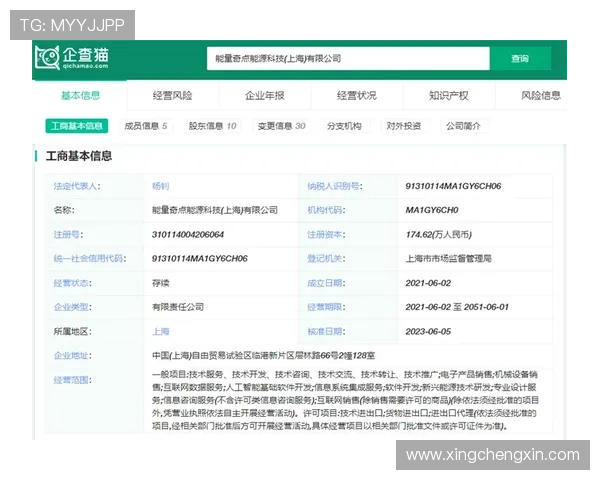Click the 核准日期 label
600x480 pixels.
click(x=326, y=331)
